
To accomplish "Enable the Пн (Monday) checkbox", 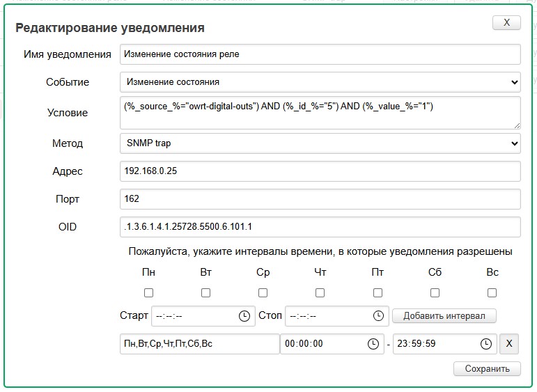I will coord(148,293).
